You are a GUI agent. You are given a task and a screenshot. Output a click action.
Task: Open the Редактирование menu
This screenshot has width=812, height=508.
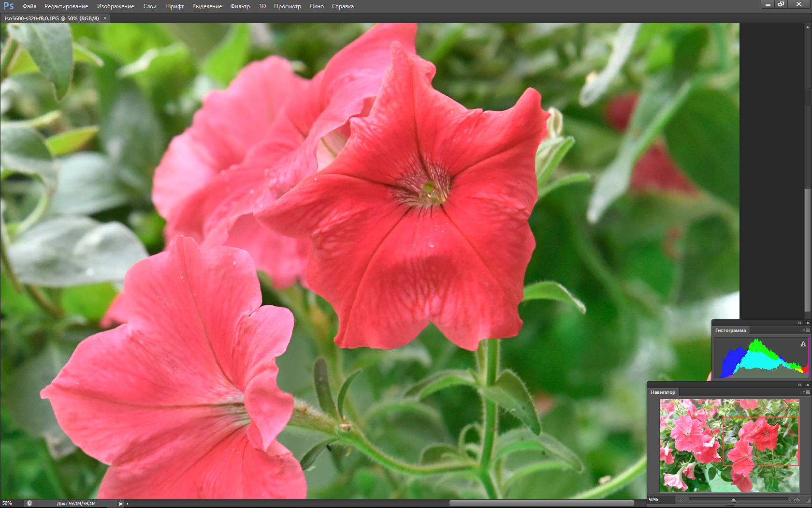click(x=66, y=6)
